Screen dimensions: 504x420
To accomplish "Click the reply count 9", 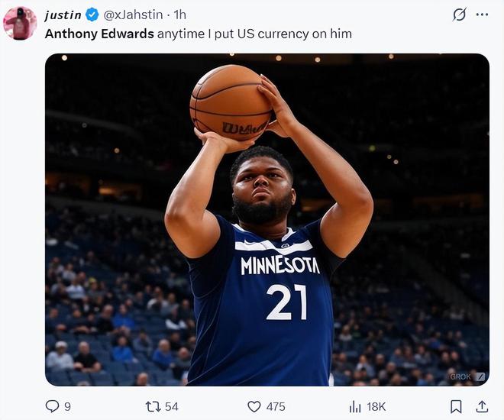I will 67,407.
